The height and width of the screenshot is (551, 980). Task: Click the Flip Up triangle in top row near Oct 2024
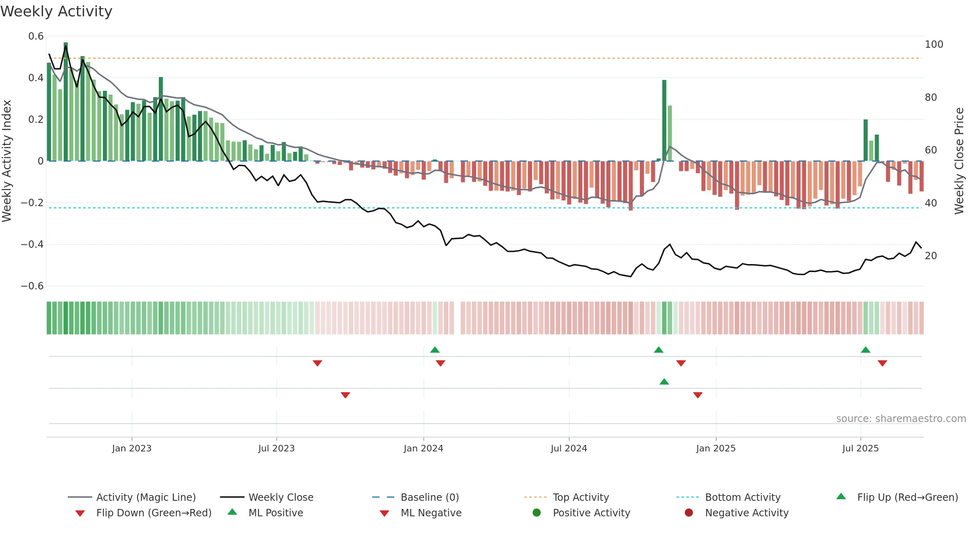[x=659, y=350]
